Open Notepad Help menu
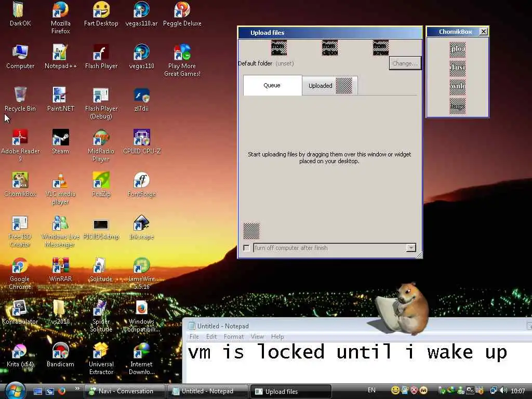This screenshot has height=399, width=532. 277,337
